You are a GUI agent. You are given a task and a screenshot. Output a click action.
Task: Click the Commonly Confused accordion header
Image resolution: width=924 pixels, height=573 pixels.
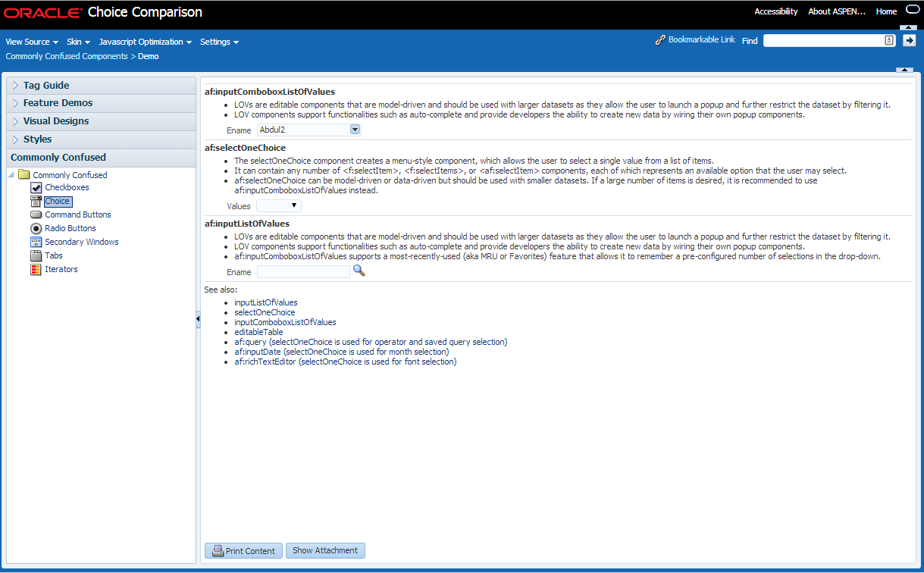coord(101,158)
